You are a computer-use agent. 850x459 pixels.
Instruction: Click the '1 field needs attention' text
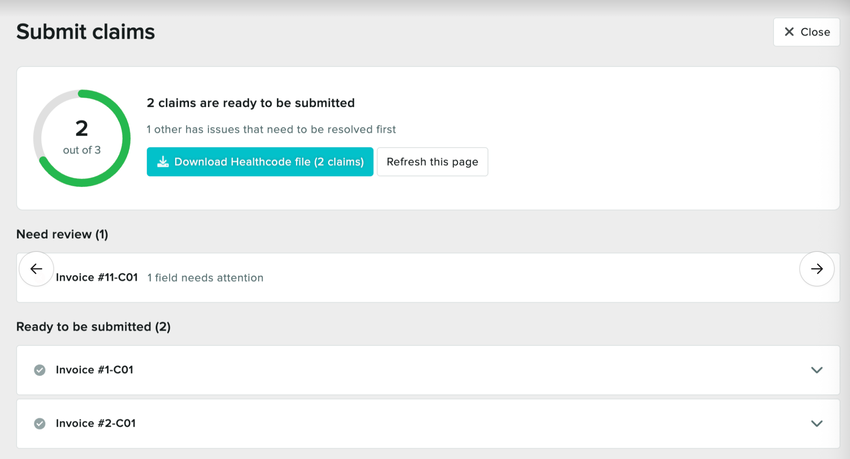(205, 278)
